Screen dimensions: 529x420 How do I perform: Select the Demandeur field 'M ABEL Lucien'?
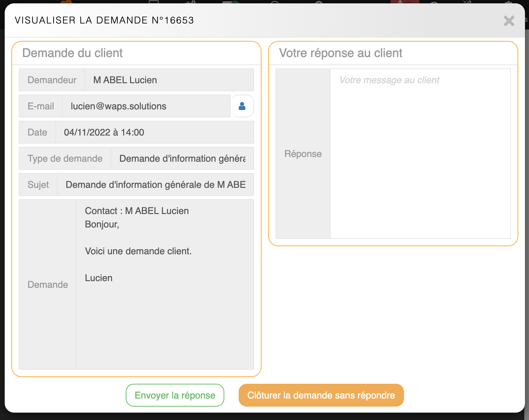click(169, 80)
